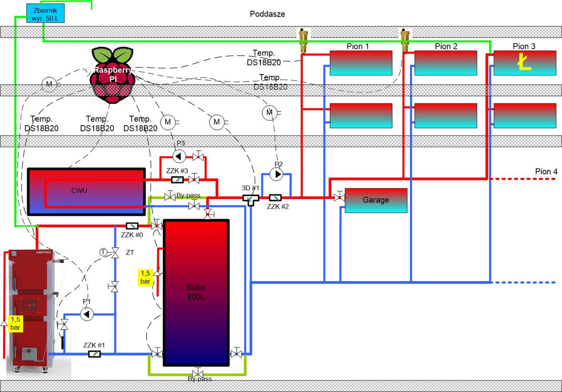Select the ZZK #2 check valve
Screen dimensions: 562x392
click(275, 198)
